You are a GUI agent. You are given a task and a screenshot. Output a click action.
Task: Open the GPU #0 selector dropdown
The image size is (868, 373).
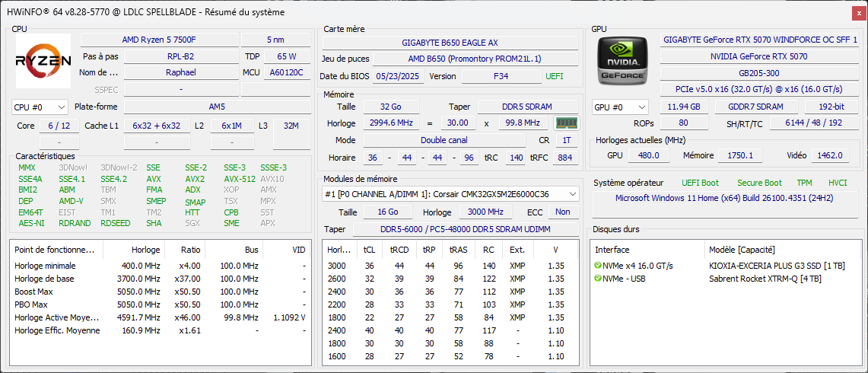coord(621,107)
